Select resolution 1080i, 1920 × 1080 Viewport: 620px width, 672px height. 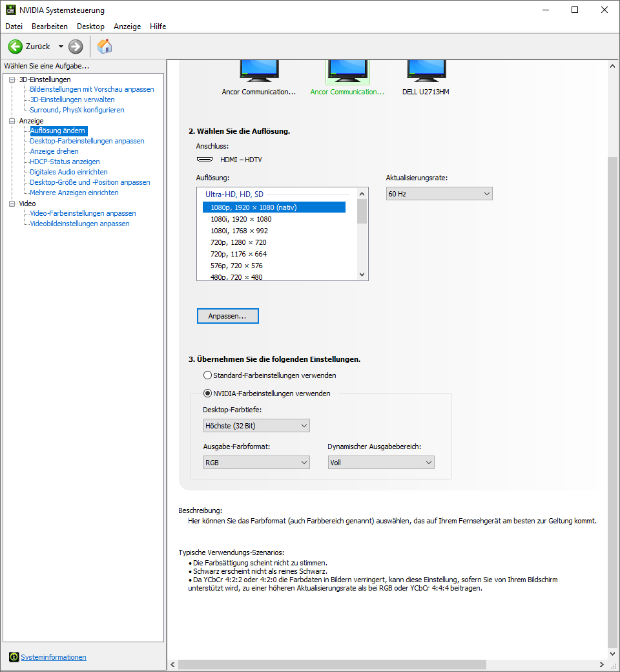(x=274, y=219)
